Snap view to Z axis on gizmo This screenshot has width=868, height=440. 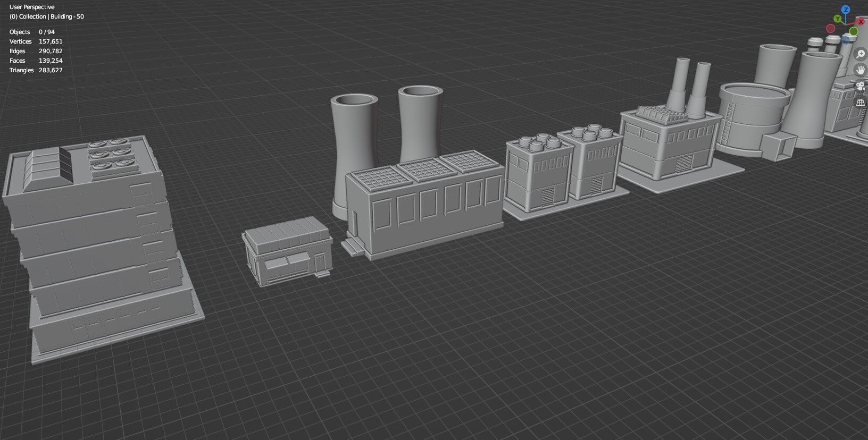tap(846, 10)
